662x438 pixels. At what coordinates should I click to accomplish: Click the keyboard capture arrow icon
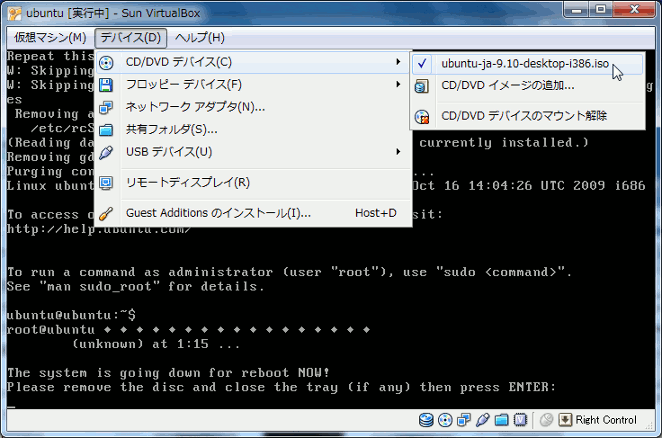(565, 420)
